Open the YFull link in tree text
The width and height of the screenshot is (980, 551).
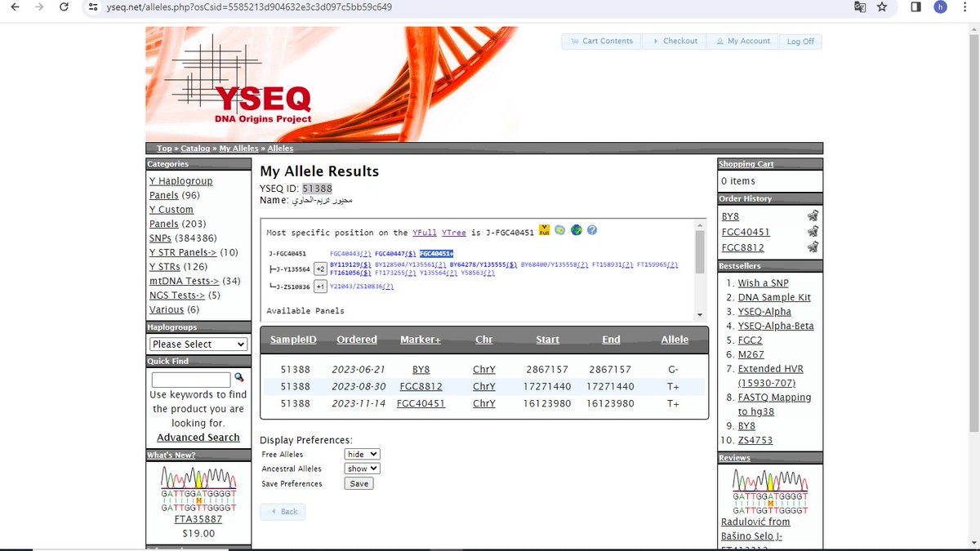425,233
